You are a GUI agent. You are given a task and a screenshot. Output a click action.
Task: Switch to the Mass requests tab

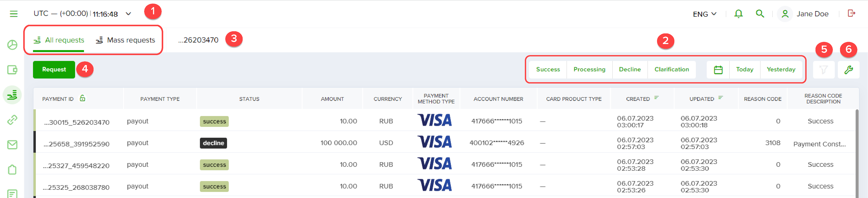(125, 40)
